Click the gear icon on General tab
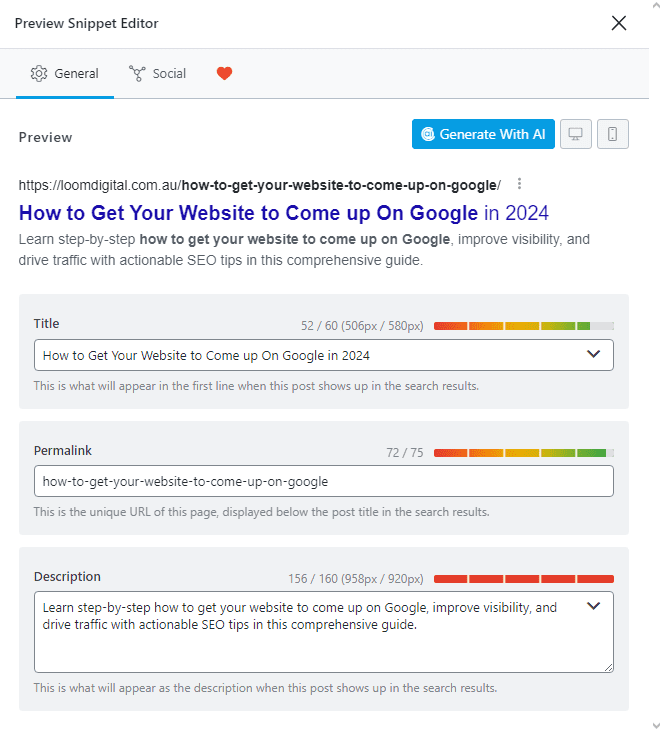663x732 pixels. (39, 73)
